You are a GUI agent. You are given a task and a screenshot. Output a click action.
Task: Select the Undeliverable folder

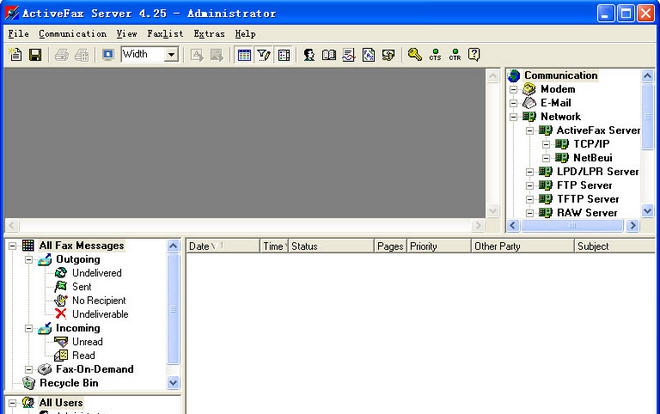100,314
